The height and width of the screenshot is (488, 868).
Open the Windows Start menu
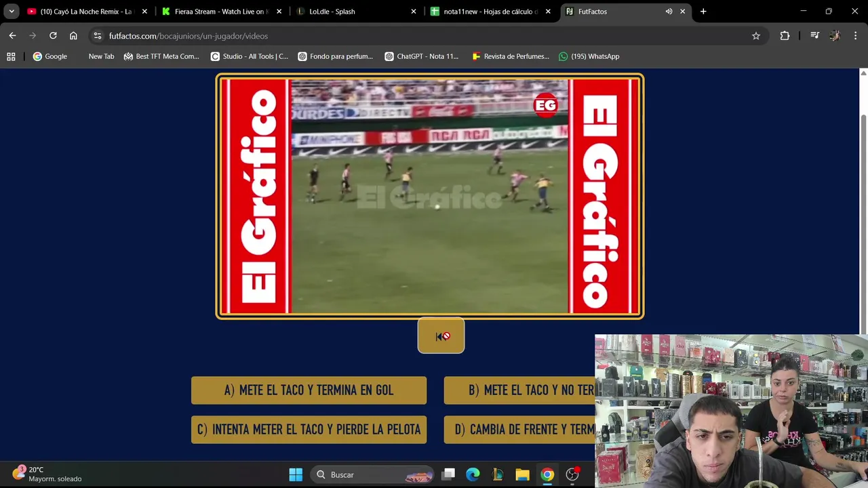click(x=296, y=474)
